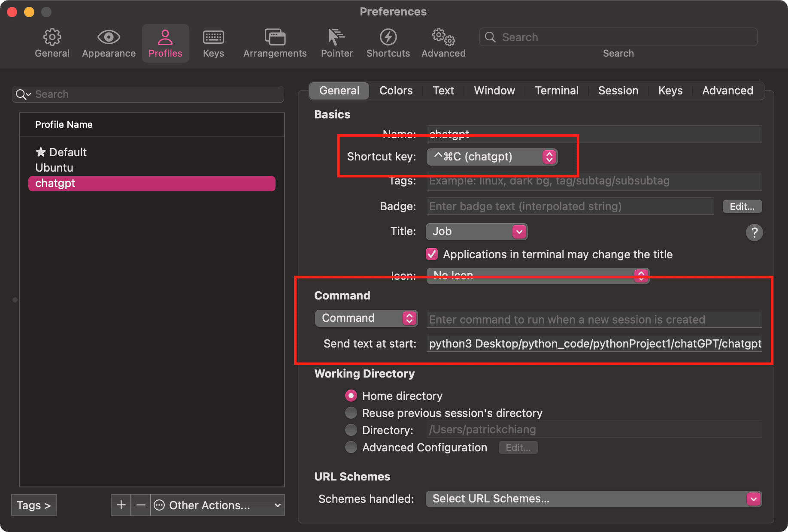Switch to the Session tab

pyautogui.click(x=618, y=91)
